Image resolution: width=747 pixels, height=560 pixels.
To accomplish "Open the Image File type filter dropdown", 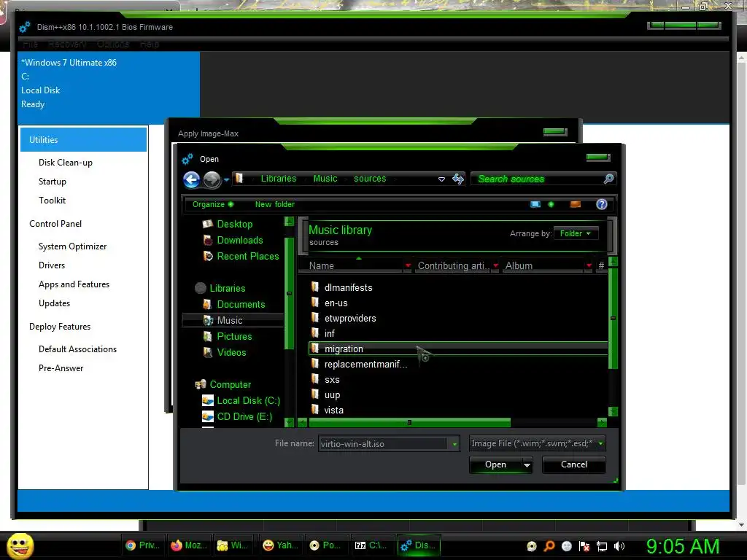I will coord(538,443).
